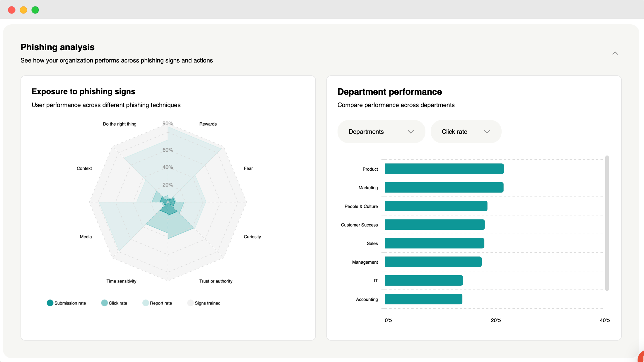Toggle Submission rate legend dot

(50, 303)
